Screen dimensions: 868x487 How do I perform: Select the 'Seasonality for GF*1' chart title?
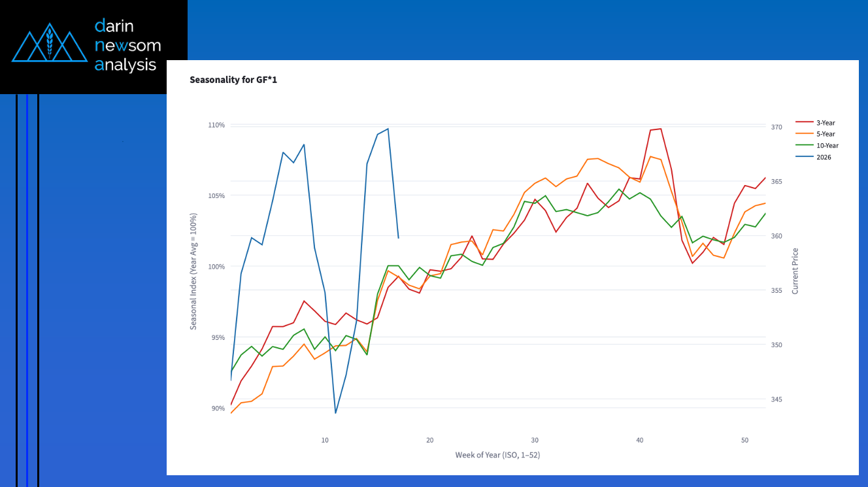tap(233, 80)
